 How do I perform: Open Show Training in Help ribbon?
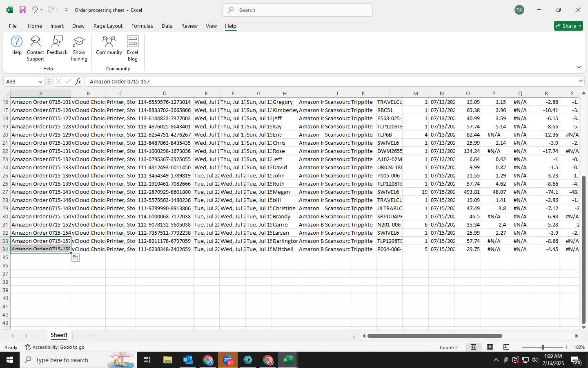(79, 48)
